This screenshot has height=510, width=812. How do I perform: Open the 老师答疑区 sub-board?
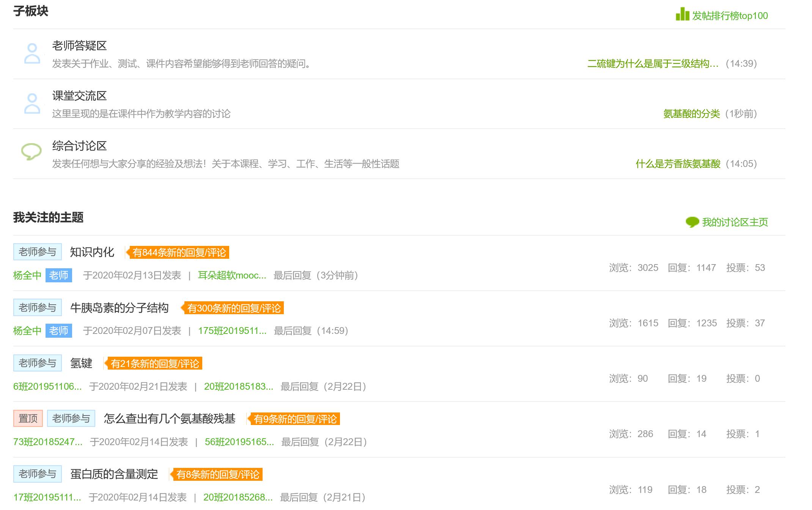79,46
